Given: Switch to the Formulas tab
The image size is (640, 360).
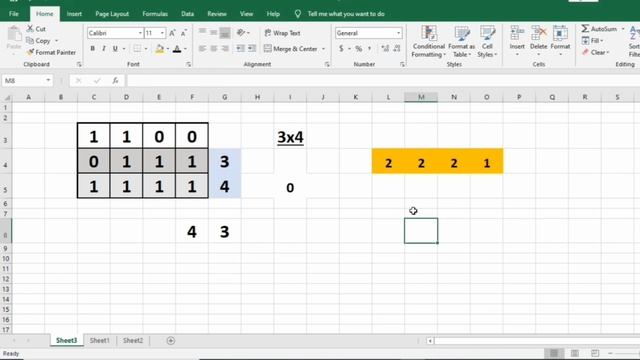Looking at the screenshot, I should pos(155,14).
